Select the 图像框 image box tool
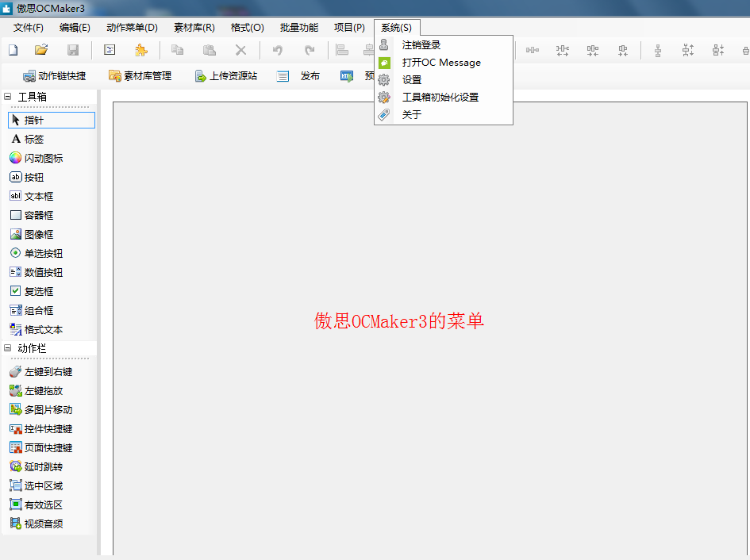The image size is (750, 560). point(32,234)
